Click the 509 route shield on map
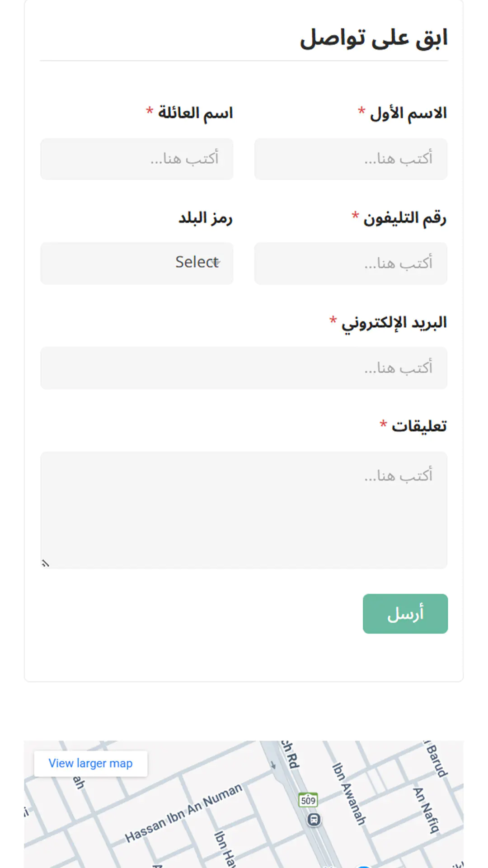488x868 pixels. 308,800
